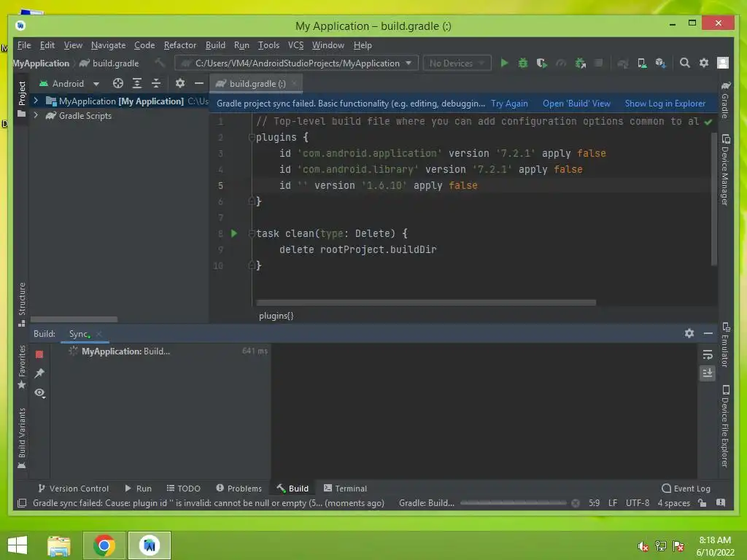Click the Make Project hammer icon
The height and width of the screenshot is (560, 747).
pos(160,63)
